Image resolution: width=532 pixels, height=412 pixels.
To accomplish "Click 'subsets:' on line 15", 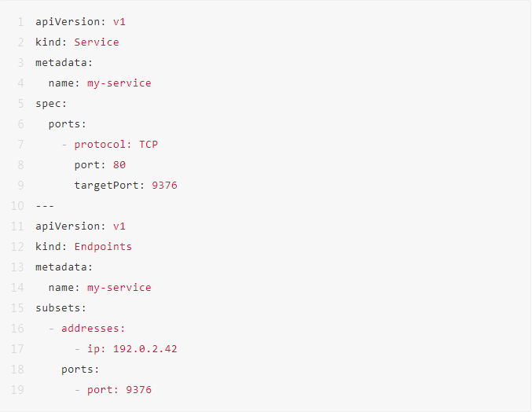I will click(61, 307).
